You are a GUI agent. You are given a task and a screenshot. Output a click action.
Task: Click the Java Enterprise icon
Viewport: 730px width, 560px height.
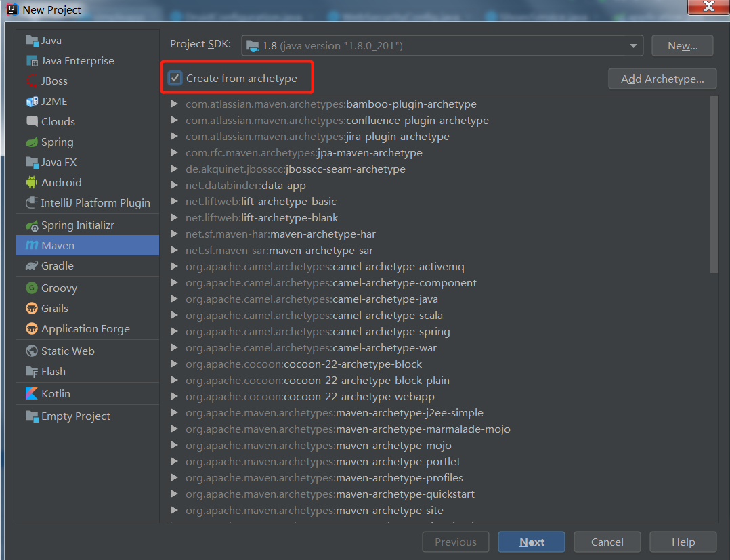(x=32, y=61)
